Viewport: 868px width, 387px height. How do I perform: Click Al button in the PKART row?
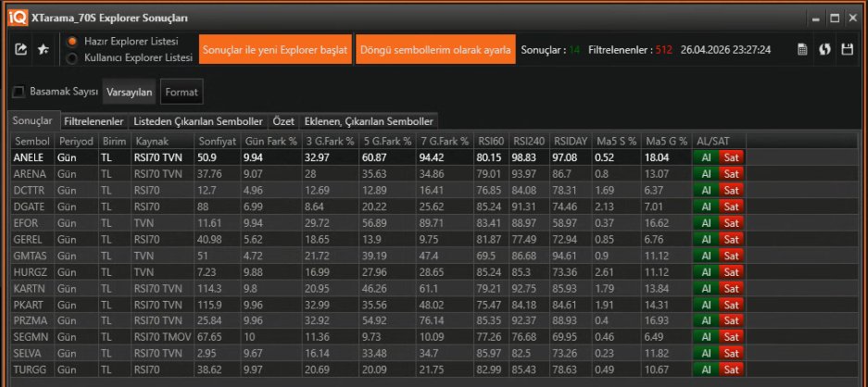pyautogui.click(x=706, y=305)
